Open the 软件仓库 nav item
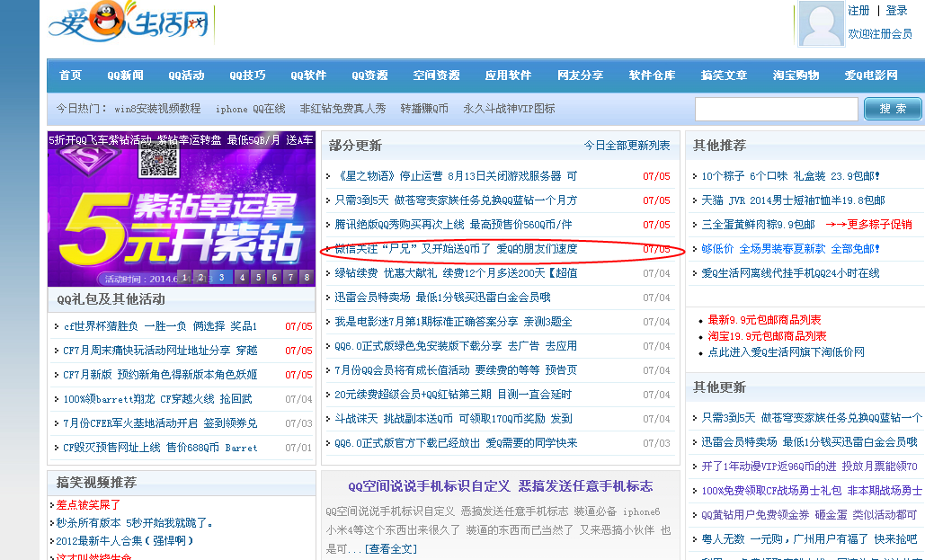Screen dimensions: 925x560 [x=652, y=75]
